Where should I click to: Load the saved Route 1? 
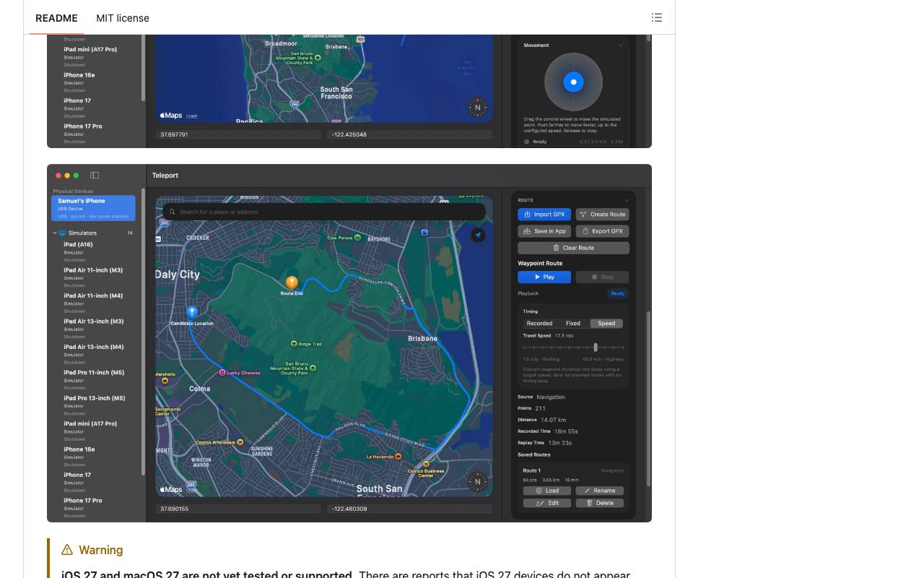pyautogui.click(x=547, y=491)
